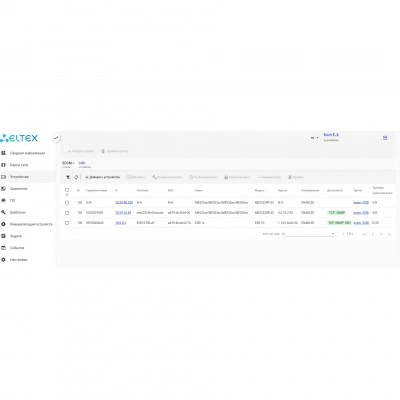Expand the items per page dropdown
The height and width of the screenshot is (400, 400).
(x=308, y=234)
